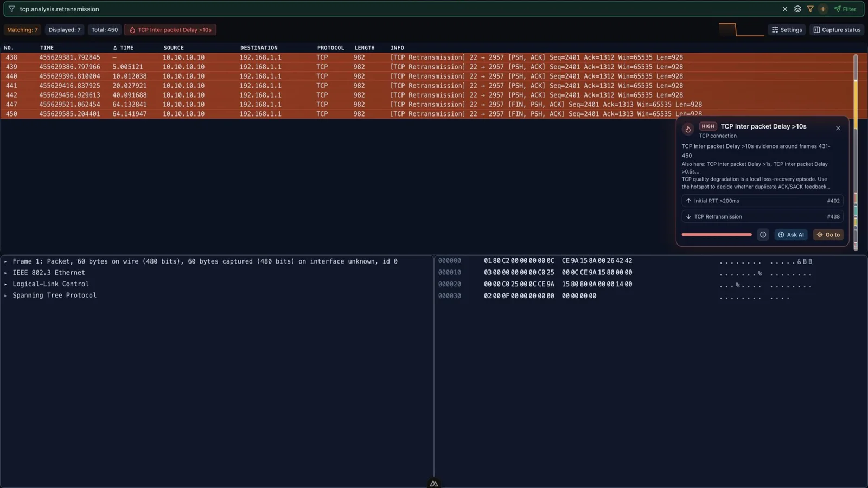The image size is (868, 488).
Task: Open the Capture status panel
Action: (x=837, y=30)
